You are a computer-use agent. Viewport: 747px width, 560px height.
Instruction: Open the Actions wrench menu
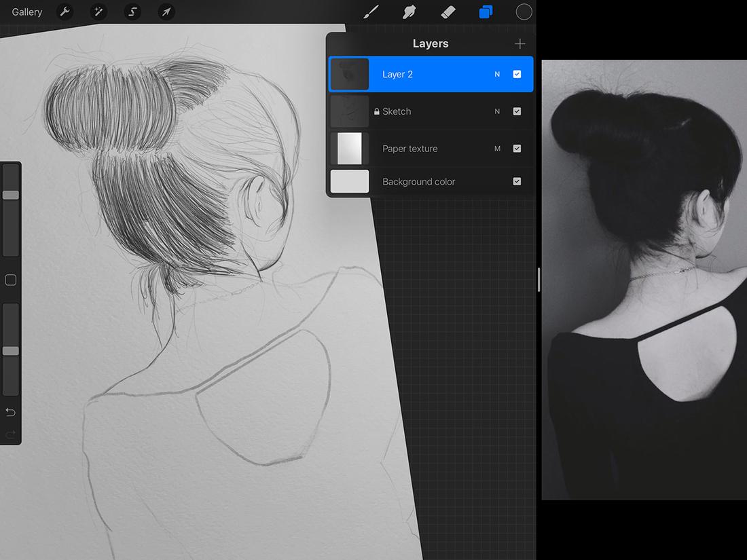click(x=65, y=12)
